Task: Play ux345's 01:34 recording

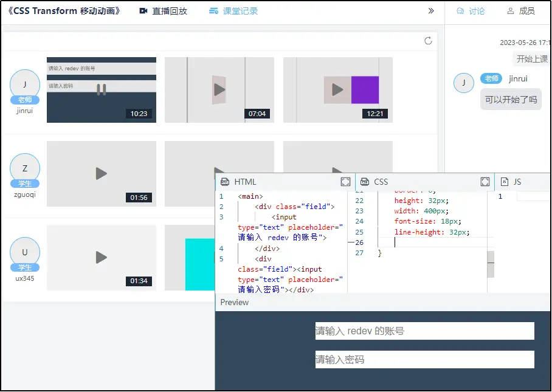Action: coord(101,258)
